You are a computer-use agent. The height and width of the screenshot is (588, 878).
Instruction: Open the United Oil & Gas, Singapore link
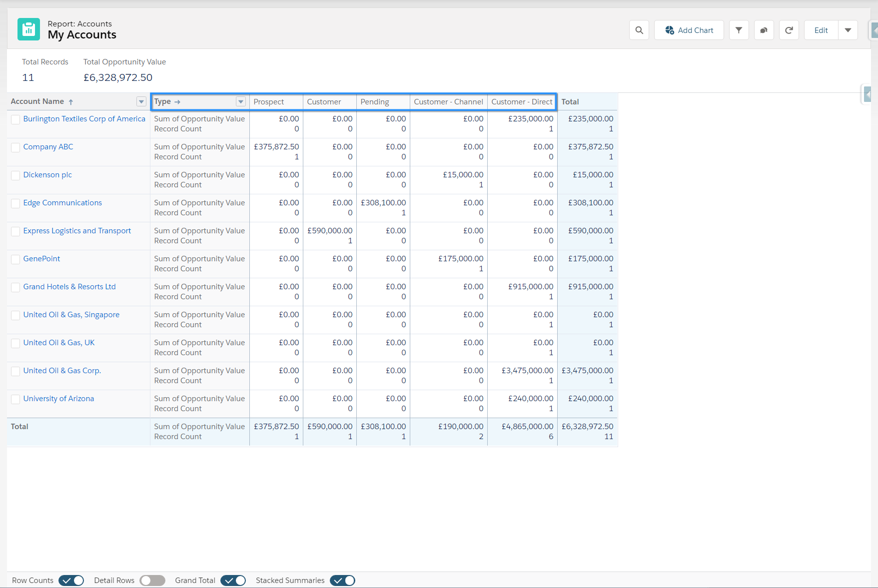click(71, 315)
